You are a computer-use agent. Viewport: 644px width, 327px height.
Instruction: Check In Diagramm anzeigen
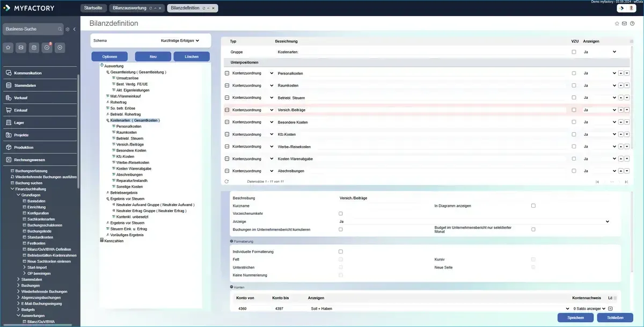tap(533, 206)
